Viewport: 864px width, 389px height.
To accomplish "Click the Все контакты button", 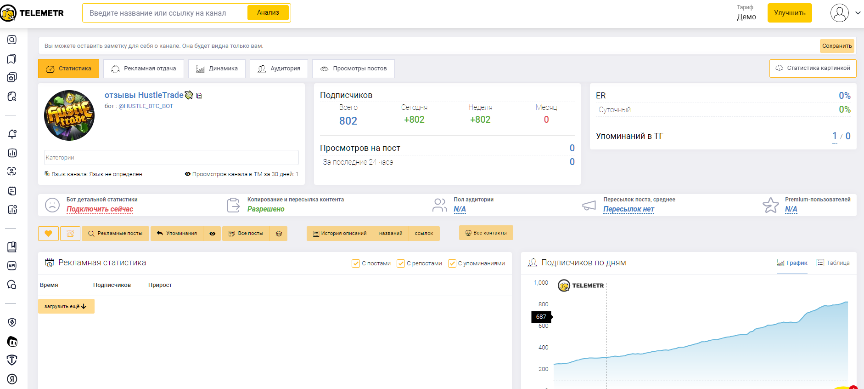I will pyautogui.click(x=486, y=233).
